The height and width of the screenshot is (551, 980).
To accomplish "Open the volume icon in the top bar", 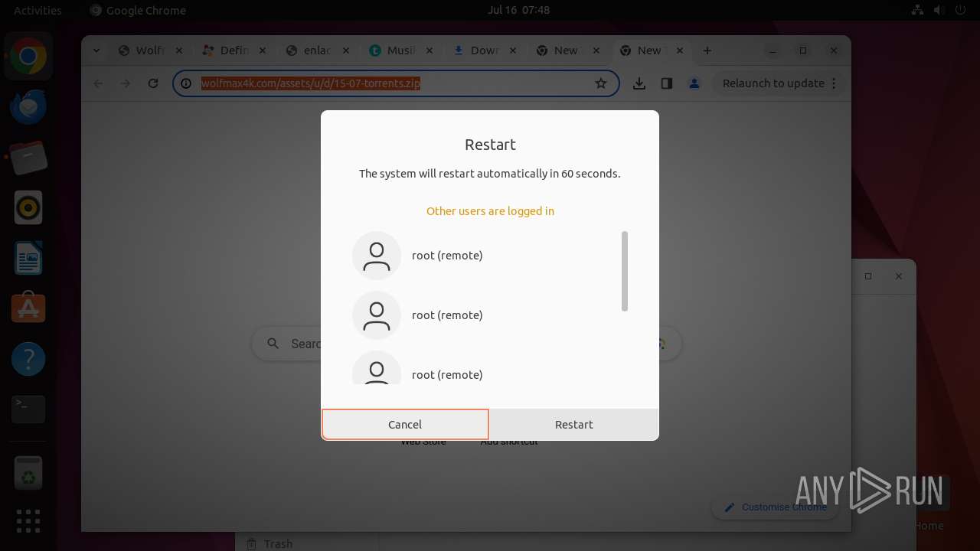I will click(x=939, y=10).
